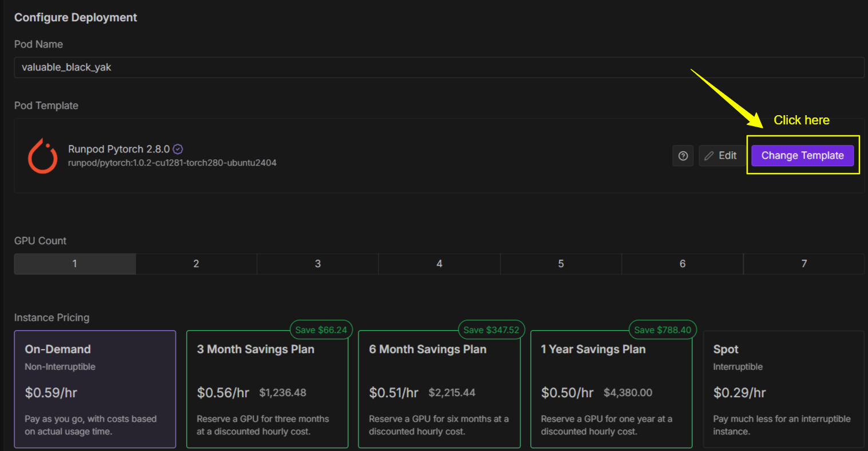The image size is (868, 451).
Task: Click the pencil icon on Edit button
Action: 709,156
